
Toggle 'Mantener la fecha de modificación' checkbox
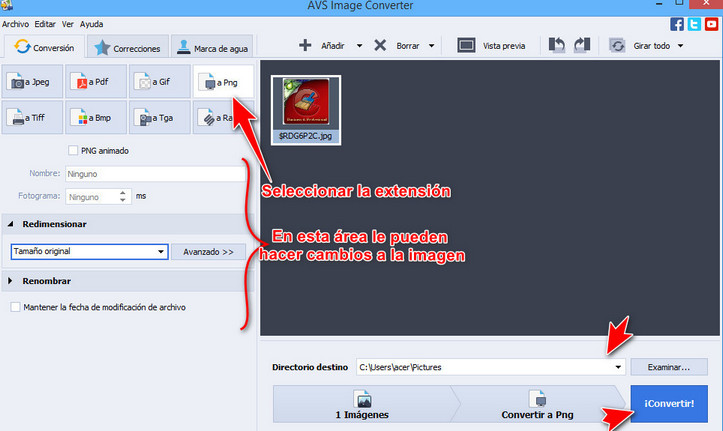pyautogui.click(x=15, y=307)
